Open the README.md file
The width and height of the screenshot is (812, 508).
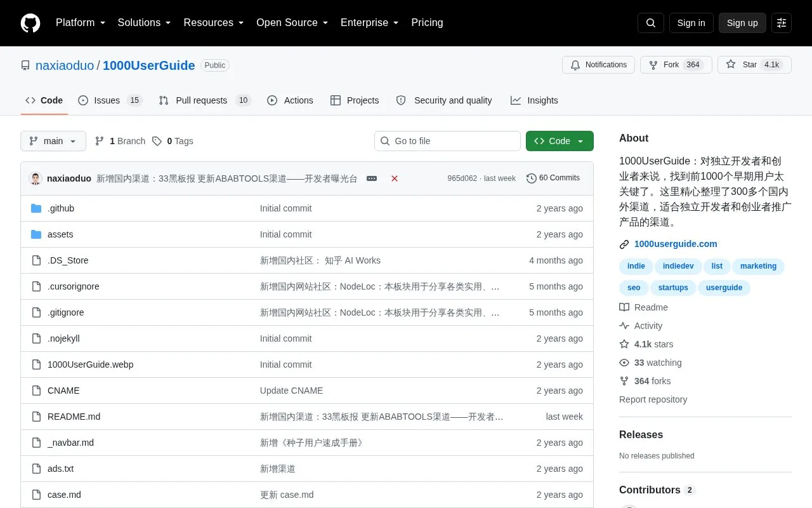click(74, 417)
